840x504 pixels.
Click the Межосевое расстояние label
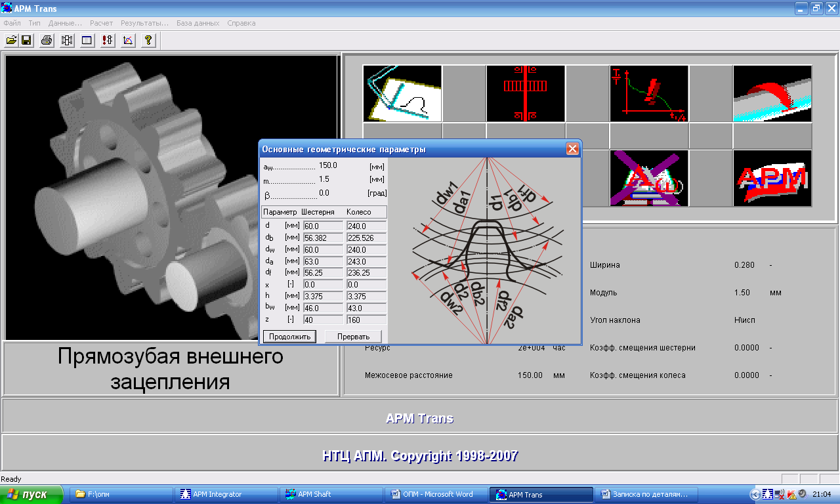(x=409, y=375)
